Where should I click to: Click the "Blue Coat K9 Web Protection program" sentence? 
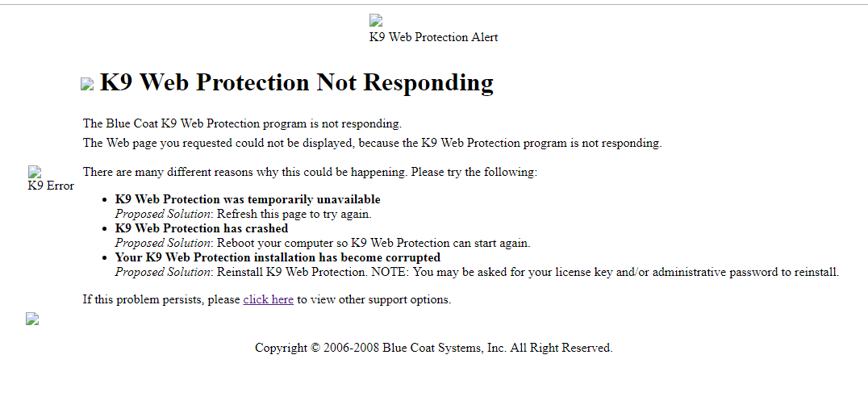coord(242,123)
